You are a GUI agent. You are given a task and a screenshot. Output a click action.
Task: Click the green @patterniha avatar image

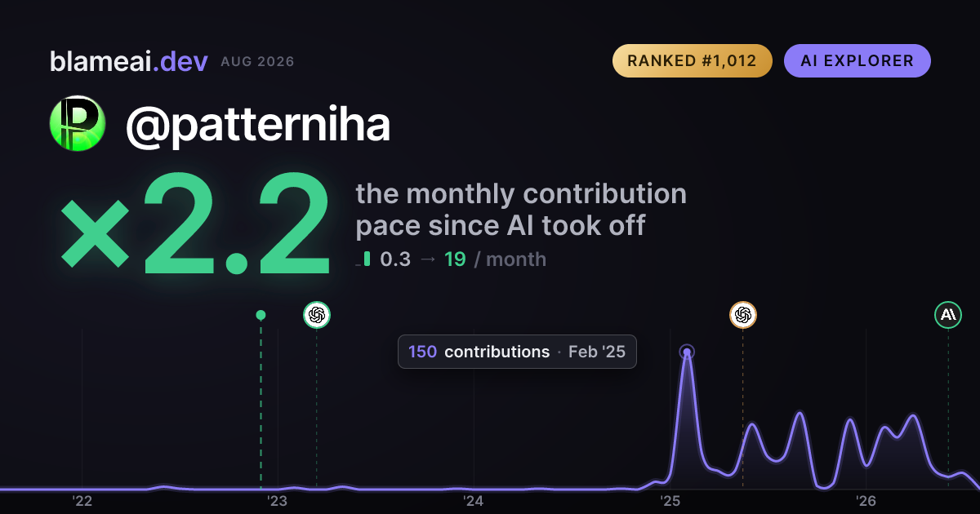[78, 123]
